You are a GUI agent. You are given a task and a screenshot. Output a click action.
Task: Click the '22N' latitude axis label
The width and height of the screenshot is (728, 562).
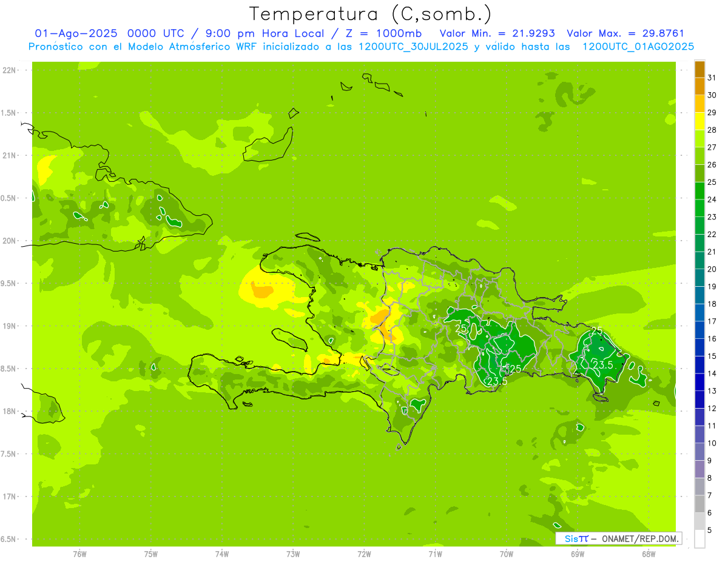click(x=10, y=70)
